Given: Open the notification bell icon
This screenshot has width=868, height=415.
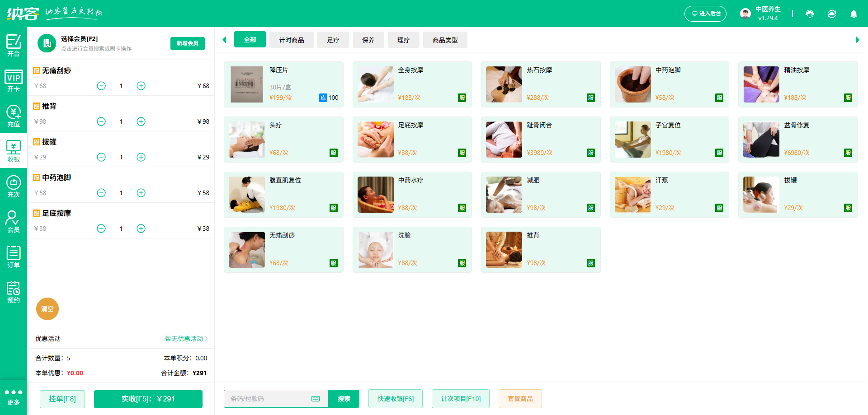Looking at the screenshot, I should pyautogui.click(x=854, y=14).
